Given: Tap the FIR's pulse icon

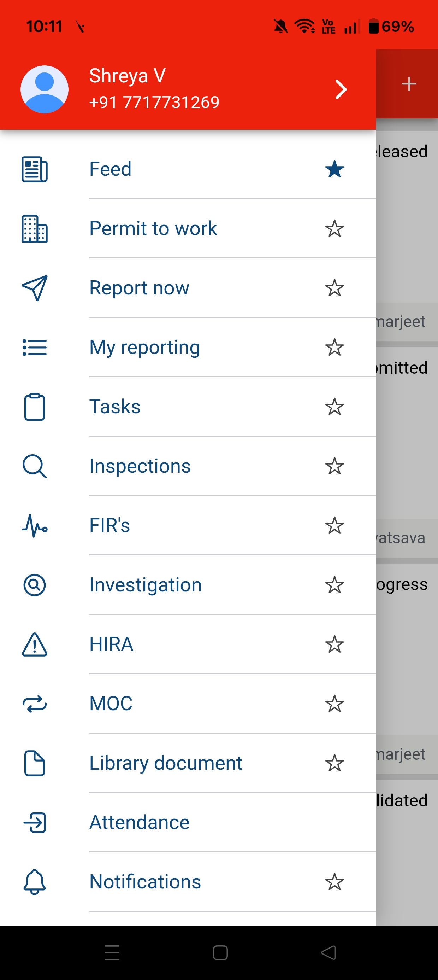Looking at the screenshot, I should point(35,525).
